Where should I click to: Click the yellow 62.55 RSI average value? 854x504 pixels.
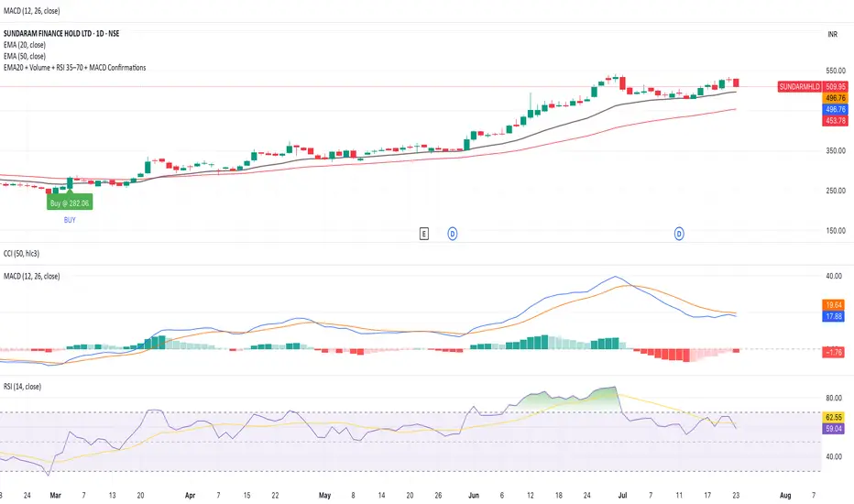pyautogui.click(x=833, y=417)
